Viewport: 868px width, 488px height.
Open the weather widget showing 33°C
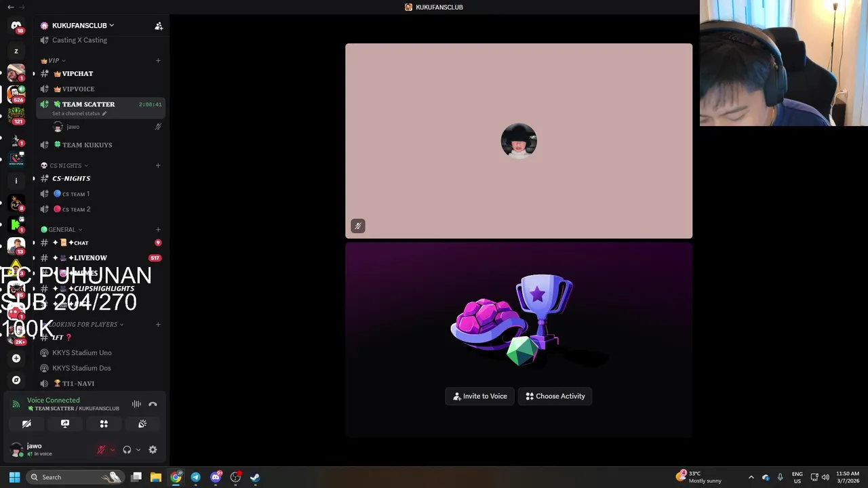(699, 477)
